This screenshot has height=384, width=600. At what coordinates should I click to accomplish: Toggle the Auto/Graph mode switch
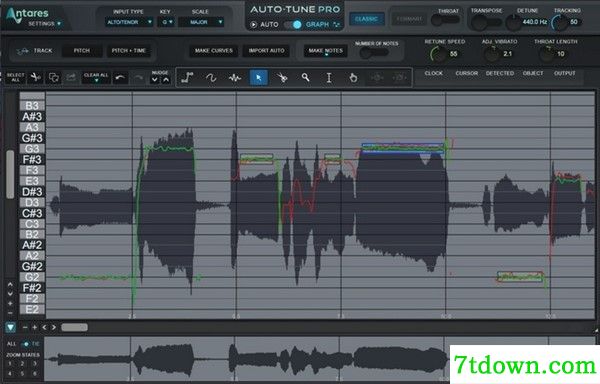[293, 24]
